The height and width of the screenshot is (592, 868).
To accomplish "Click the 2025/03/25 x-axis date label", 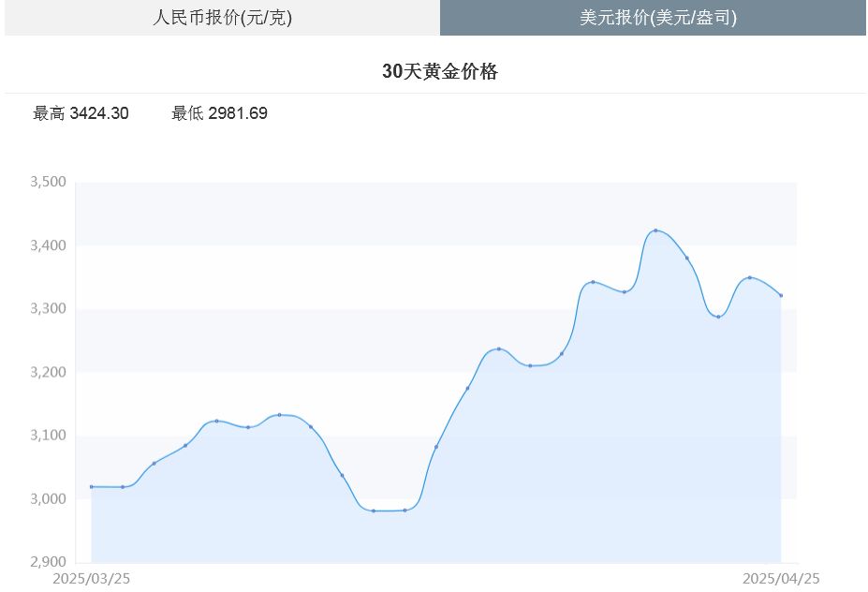I will pos(92,579).
